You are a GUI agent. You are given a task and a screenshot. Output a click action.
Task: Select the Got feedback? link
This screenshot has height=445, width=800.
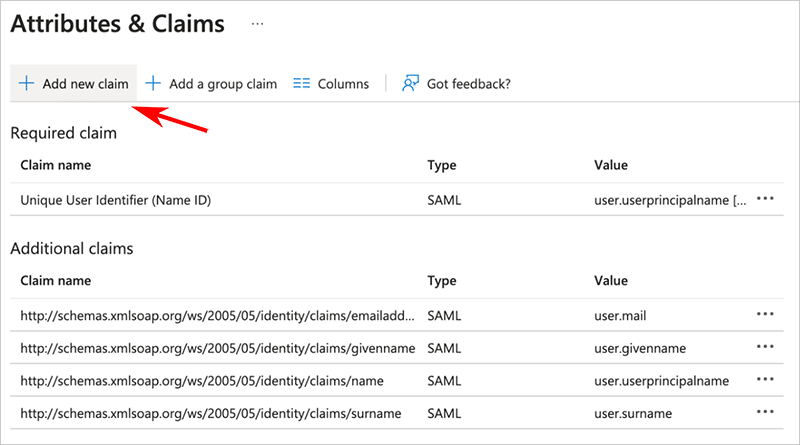click(x=468, y=84)
